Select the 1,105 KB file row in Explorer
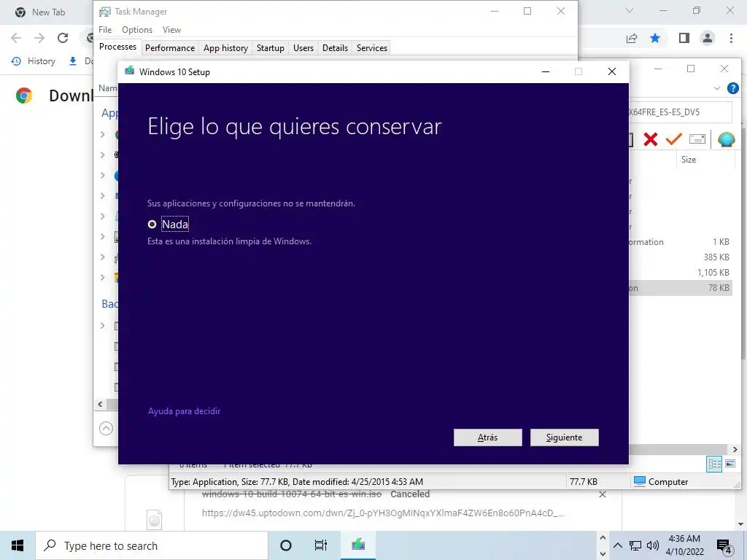 tap(680, 273)
